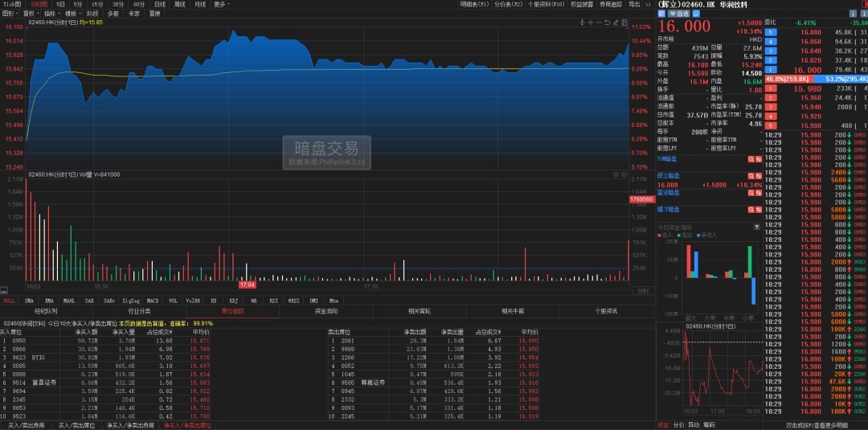
Task: Click the settings icon on volume panel
Action: 615,174
